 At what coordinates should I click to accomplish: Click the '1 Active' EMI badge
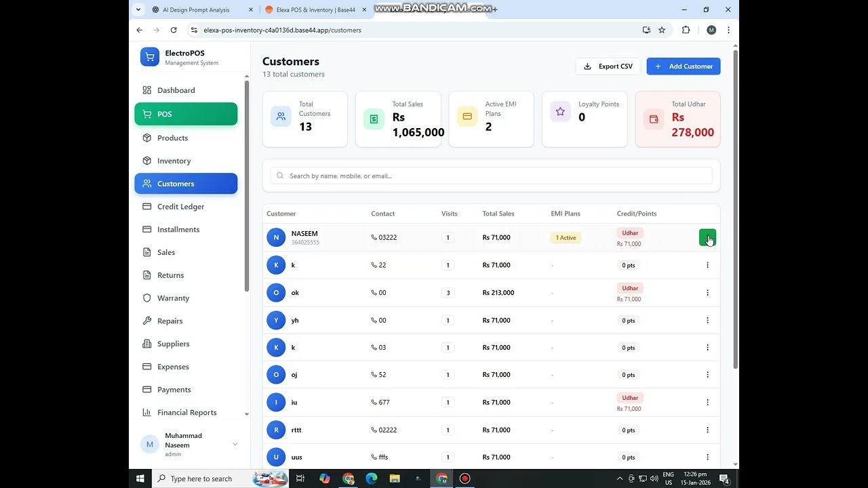click(x=566, y=238)
